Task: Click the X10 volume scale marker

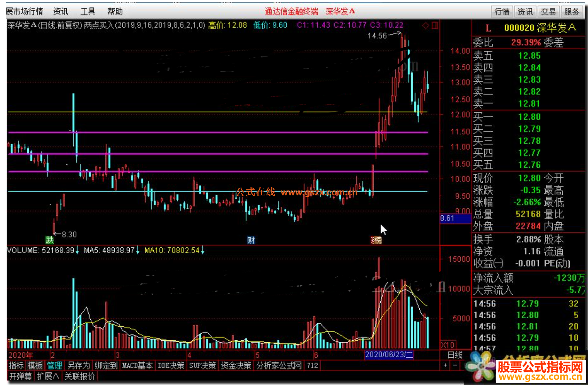Action: point(448,345)
